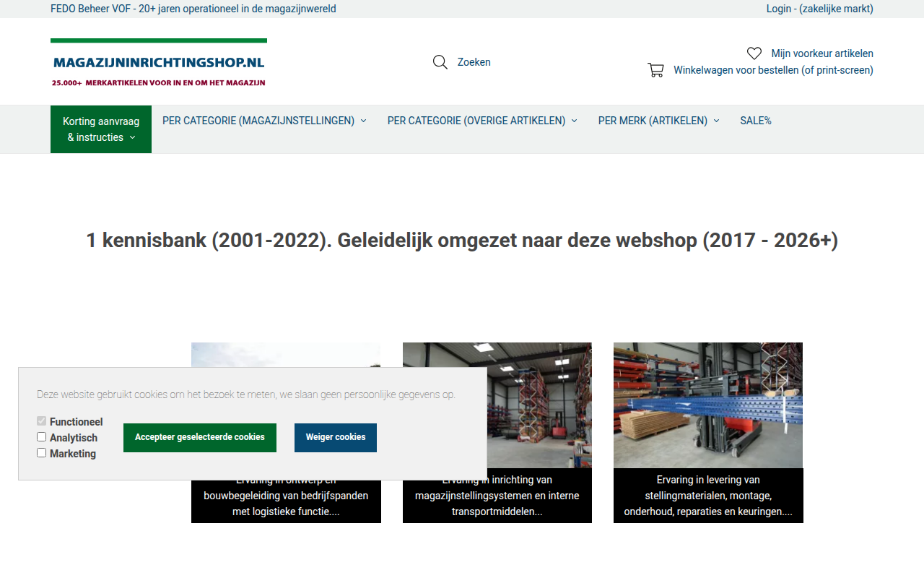Click 'Ervaring in levering van stellingmaterialen' caption
This screenshot has height=578, width=924.
point(708,496)
